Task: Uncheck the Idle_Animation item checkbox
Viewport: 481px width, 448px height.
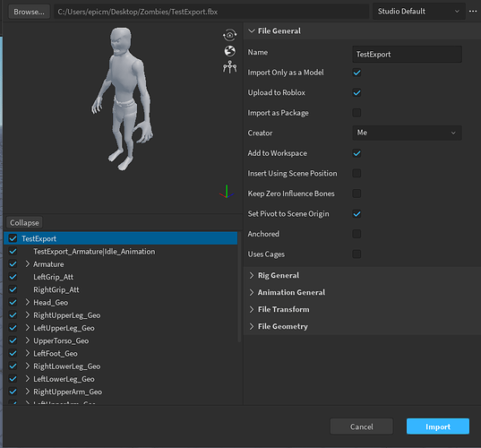Action: click(x=13, y=251)
